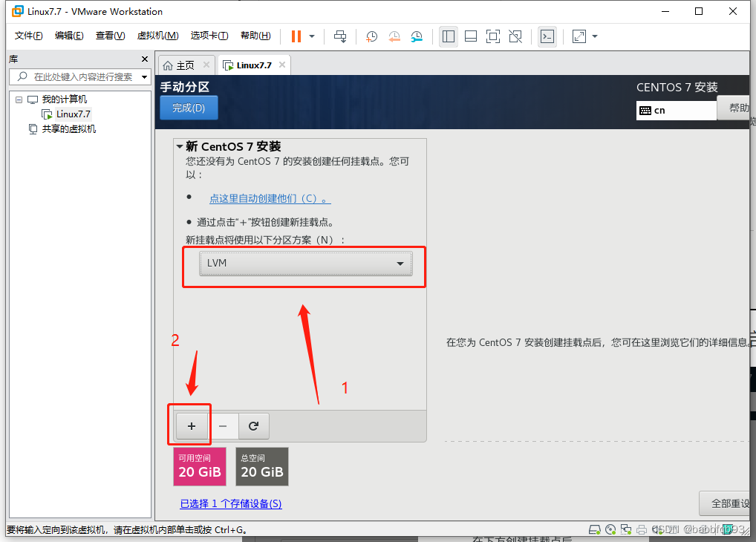Close the 主页 tab
Screen dimensions: 756x542
[x=206, y=65]
